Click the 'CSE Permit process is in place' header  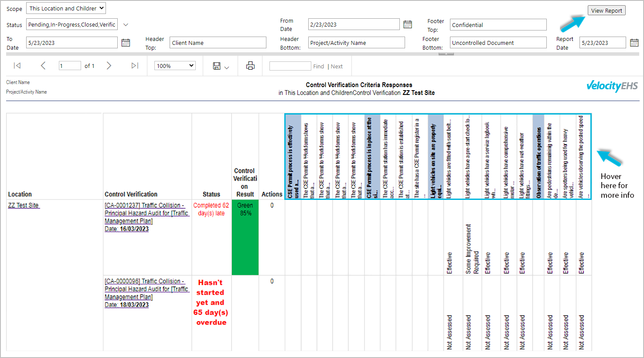tap(372, 157)
